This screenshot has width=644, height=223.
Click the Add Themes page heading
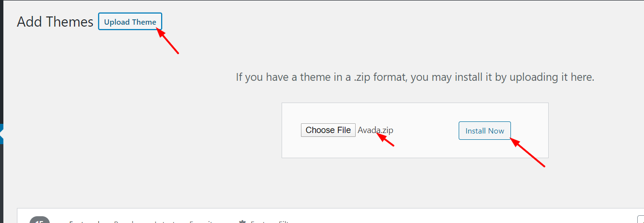[x=55, y=22]
